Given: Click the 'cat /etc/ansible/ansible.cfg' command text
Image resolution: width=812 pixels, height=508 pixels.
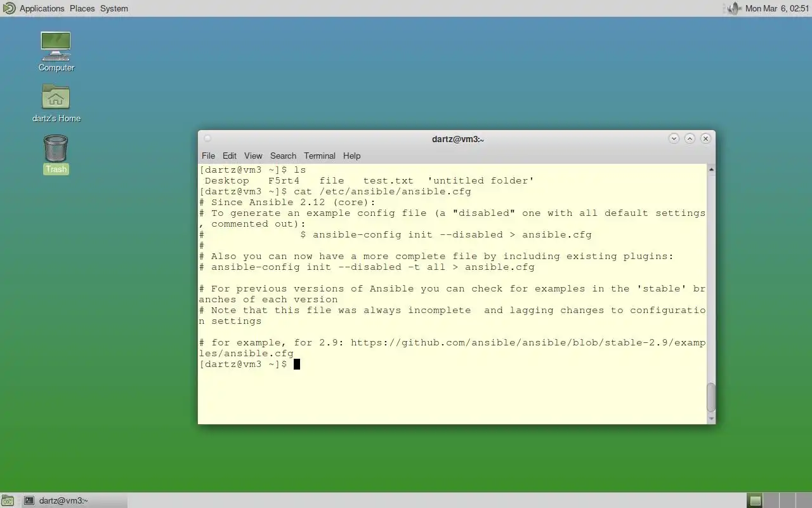Looking at the screenshot, I should (x=383, y=191).
